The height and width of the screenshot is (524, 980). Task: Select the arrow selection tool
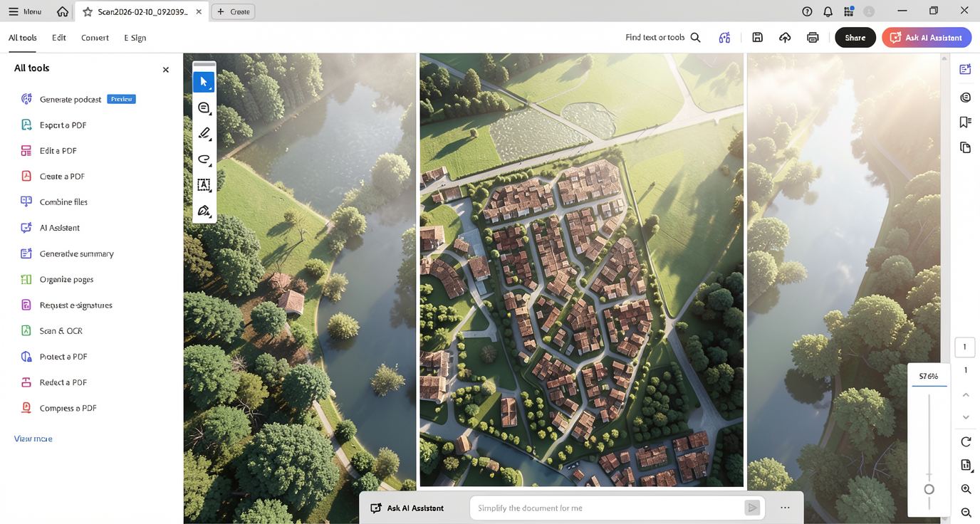coord(204,82)
